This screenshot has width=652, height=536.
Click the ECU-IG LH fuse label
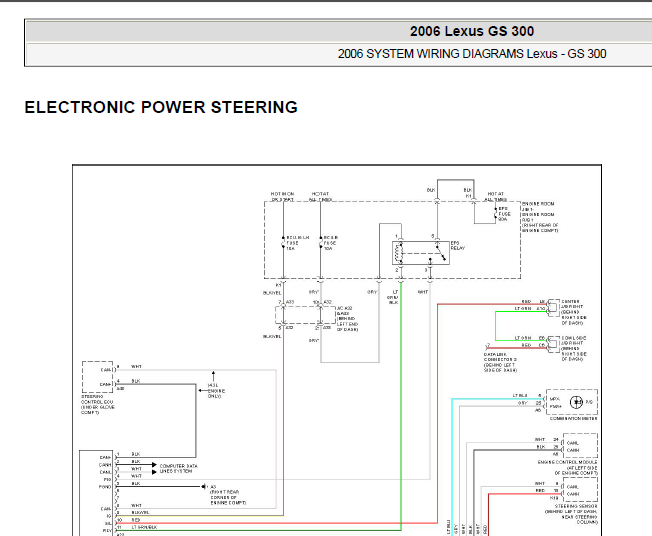[297, 243]
